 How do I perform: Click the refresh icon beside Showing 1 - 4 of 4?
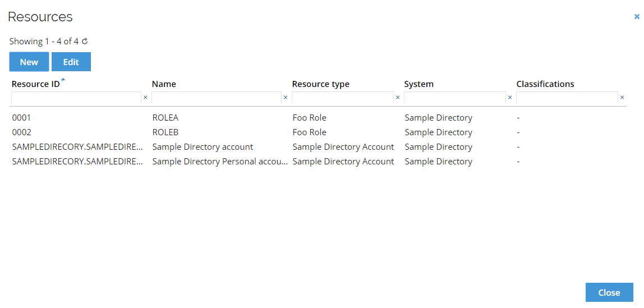coord(85,42)
